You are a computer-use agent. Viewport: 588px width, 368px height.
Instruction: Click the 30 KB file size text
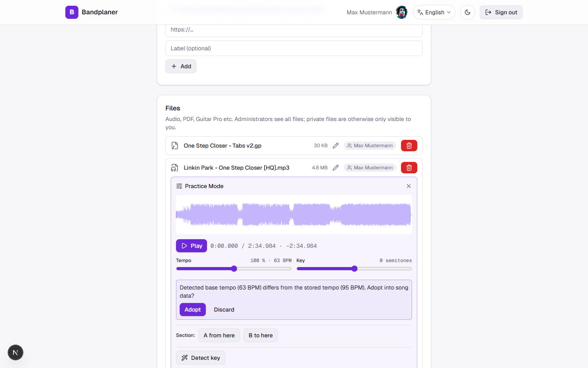pos(321,146)
